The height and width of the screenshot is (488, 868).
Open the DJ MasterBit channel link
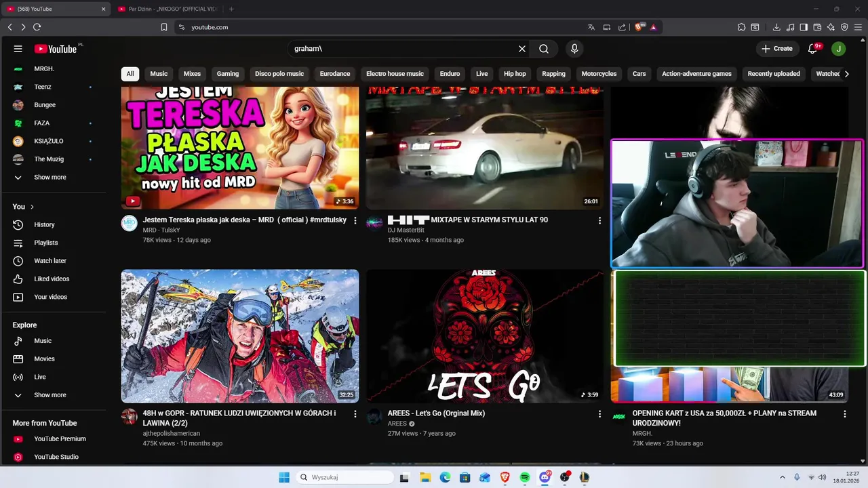coord(406,230)
